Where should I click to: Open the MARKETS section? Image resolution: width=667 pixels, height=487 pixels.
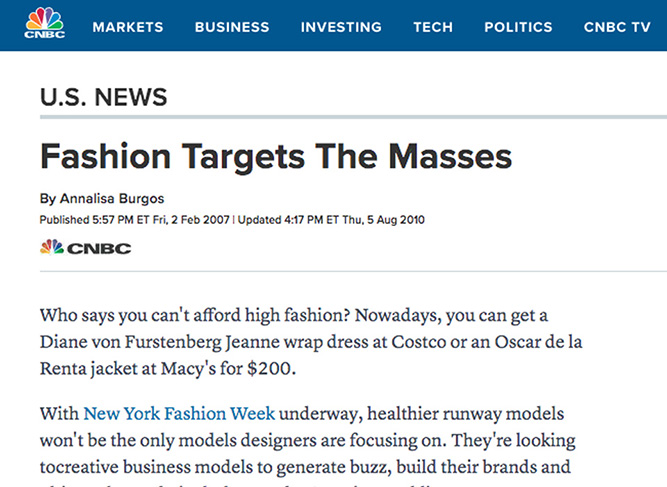click(128, 27)
